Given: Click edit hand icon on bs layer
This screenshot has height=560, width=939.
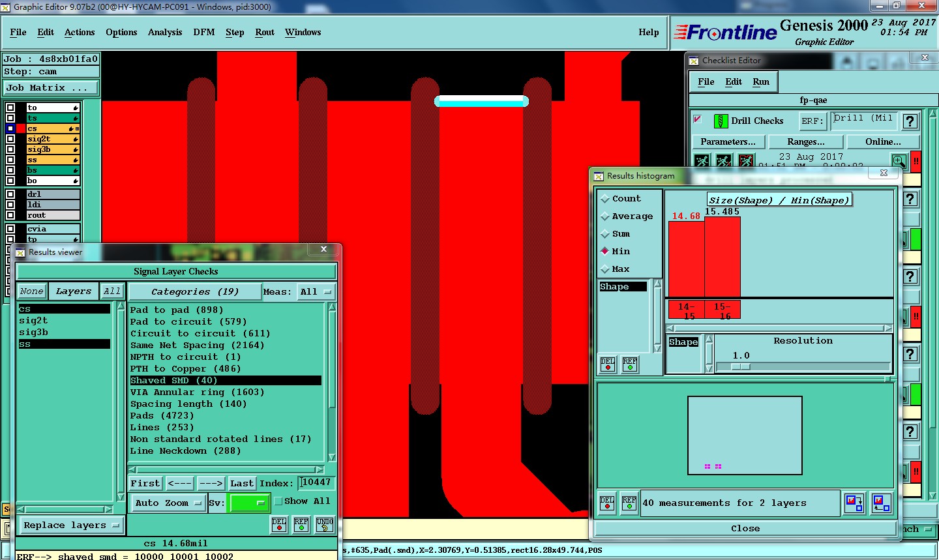Looking at the screenshot, I should [x=76, y=170].
